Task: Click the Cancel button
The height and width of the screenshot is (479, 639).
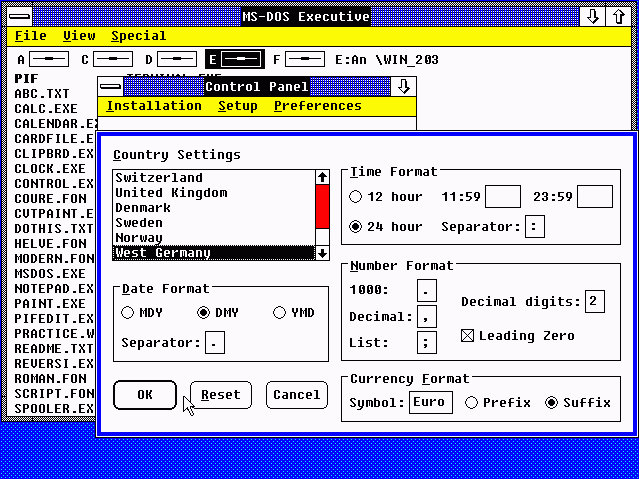Action: point(297,395)
